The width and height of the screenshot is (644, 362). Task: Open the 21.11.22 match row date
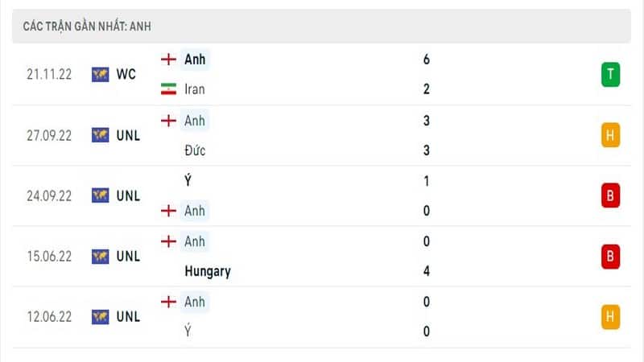pos(49,74)
